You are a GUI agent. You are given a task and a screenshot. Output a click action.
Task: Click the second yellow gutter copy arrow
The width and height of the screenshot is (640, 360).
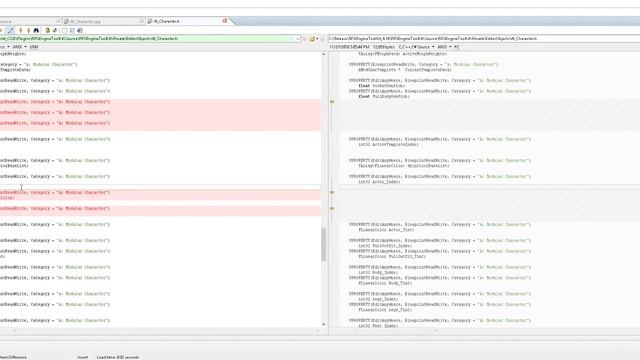pyautogui.click(x=332, y=192)
